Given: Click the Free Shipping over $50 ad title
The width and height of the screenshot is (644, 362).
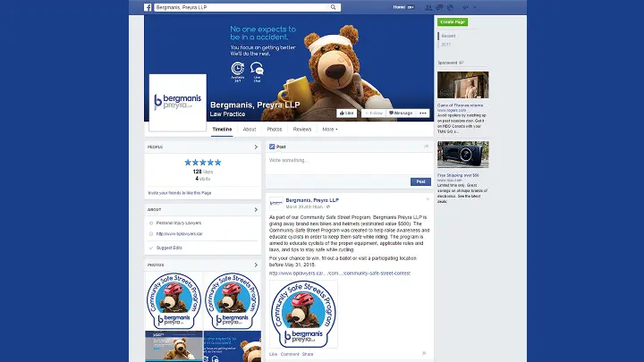Looking at the screenshot, I should (x=458, y=175).
